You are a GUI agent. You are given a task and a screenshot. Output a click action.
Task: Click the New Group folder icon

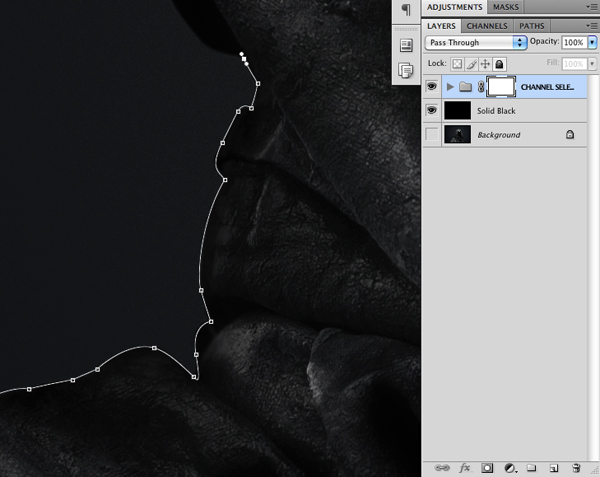pyautogui.click(x=532, y=467)
